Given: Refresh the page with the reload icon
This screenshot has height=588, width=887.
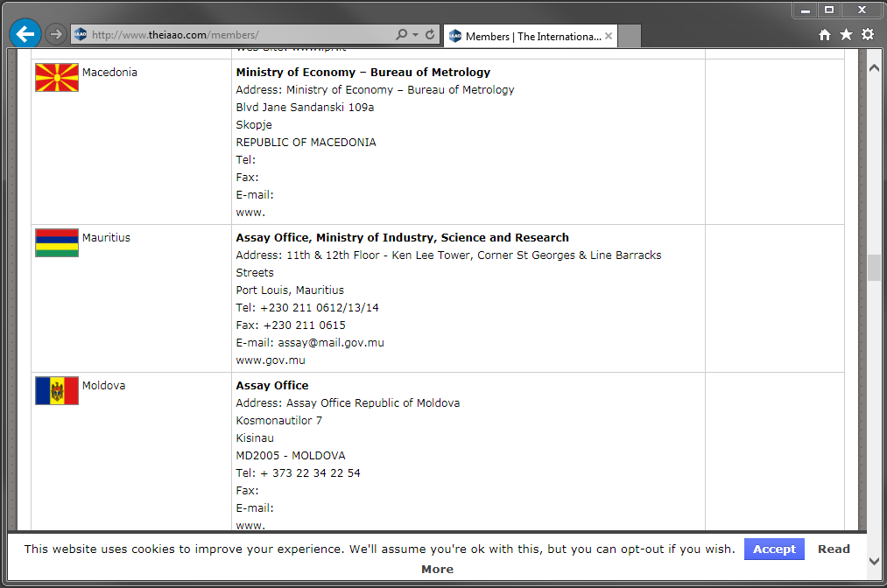Looking at the screenshot, I should click(430, 34).
